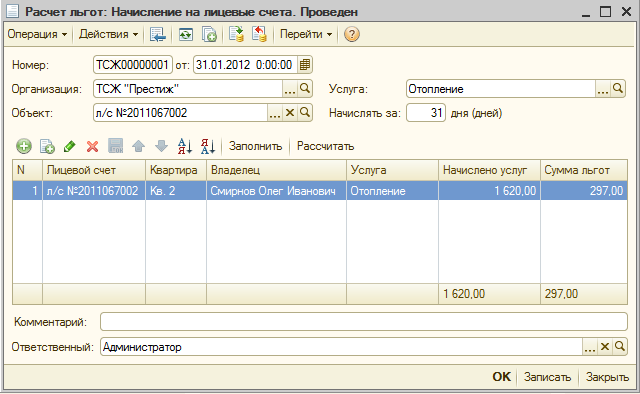Click the Начислять за days field
Viewport: 640px width, 394px height.
click(x=426, y=113)
